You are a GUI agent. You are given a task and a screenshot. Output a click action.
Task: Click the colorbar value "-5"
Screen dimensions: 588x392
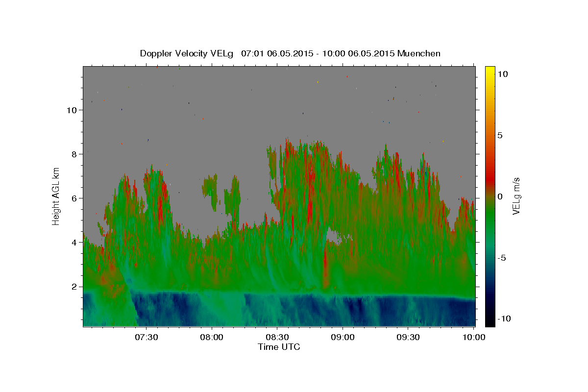pos(502,258)
